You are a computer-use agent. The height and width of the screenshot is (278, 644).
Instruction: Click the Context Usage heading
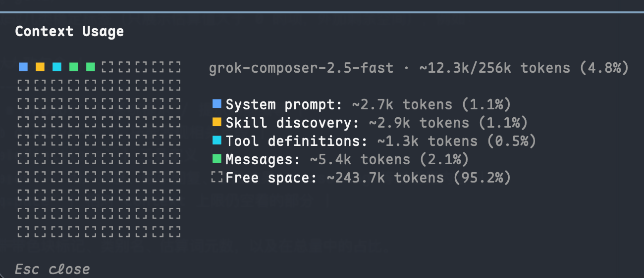pyautogui.click(x=69, y=32)
